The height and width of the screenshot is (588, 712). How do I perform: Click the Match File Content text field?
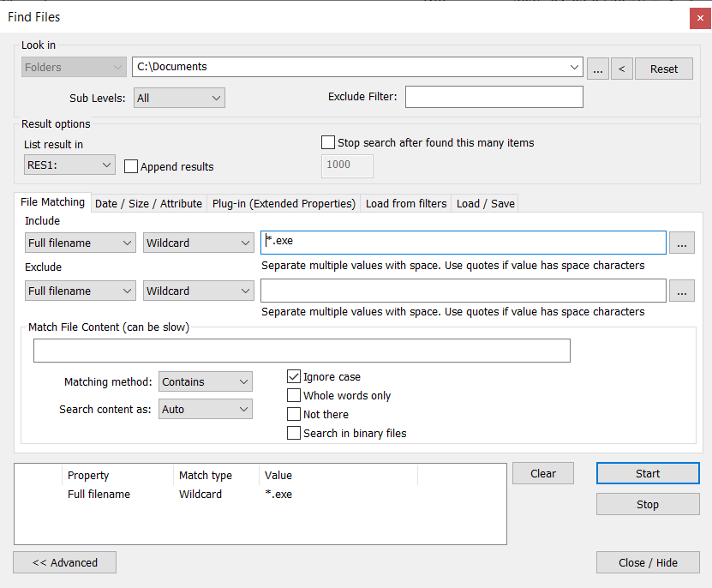coord(302,351)
